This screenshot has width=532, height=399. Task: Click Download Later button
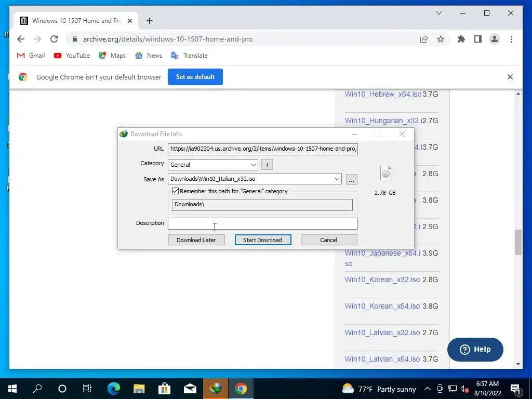coord(196,240)
